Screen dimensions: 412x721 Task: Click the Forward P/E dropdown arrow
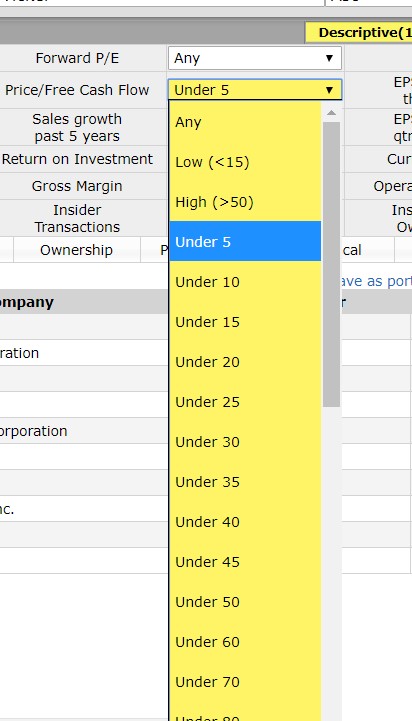[x=329, y=58]
